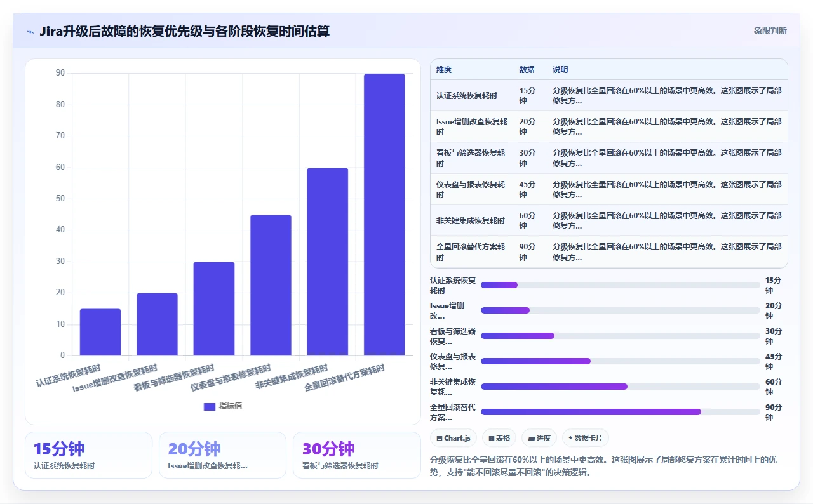Toggle the 指标值 legend color box
Image resolution: width=813 pixels, height=504 pixels.
point(210,406)
